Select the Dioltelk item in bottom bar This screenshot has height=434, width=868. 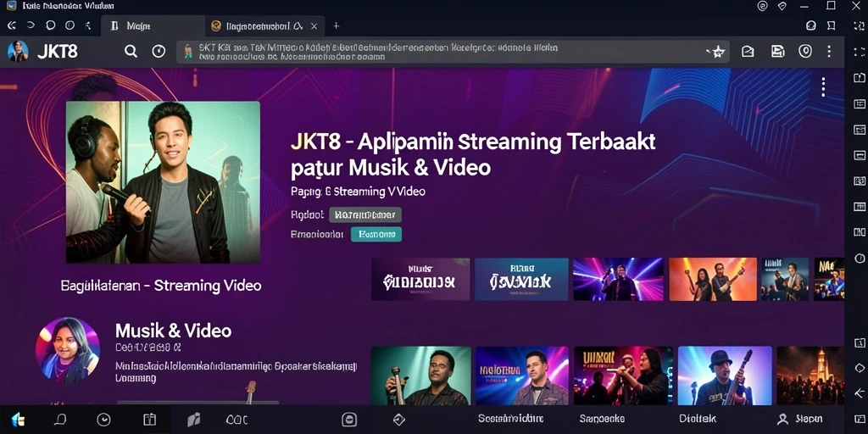[698, 419]
